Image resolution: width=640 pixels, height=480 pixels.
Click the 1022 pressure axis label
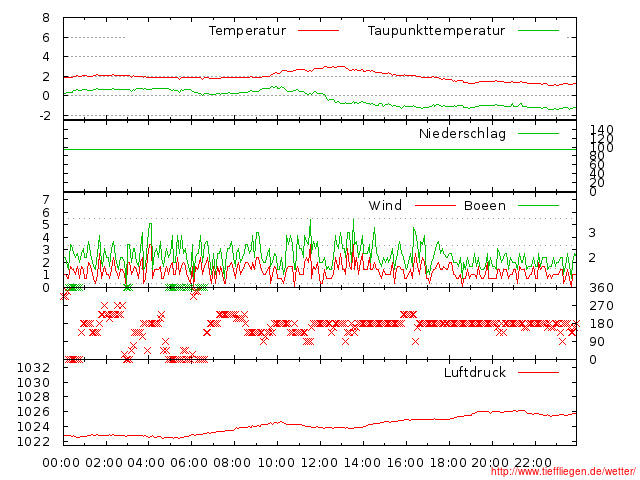(x=33, y=441)
